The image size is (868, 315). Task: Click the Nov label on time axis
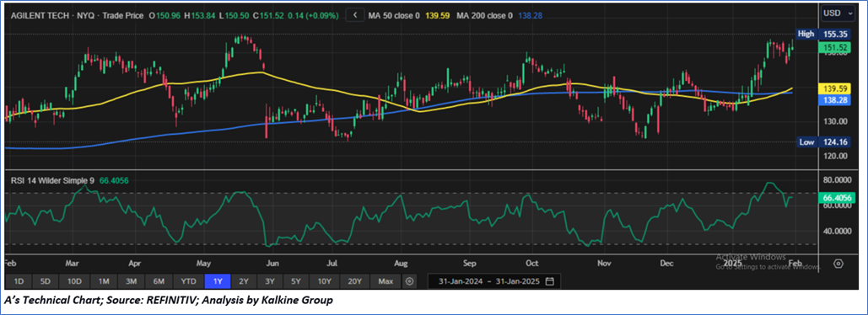pyautogui.click(x=603, y=263)
